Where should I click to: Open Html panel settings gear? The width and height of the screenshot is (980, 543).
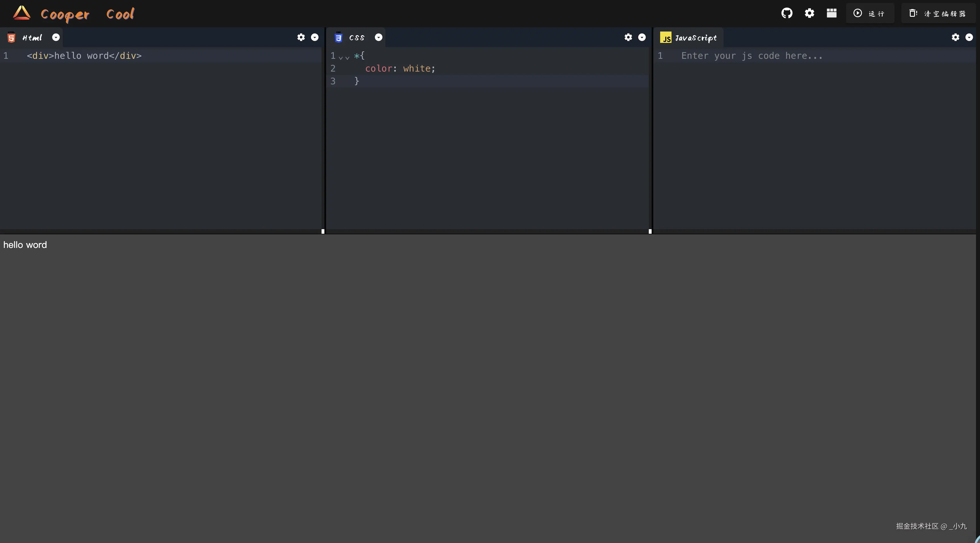[x=301, y=37]
